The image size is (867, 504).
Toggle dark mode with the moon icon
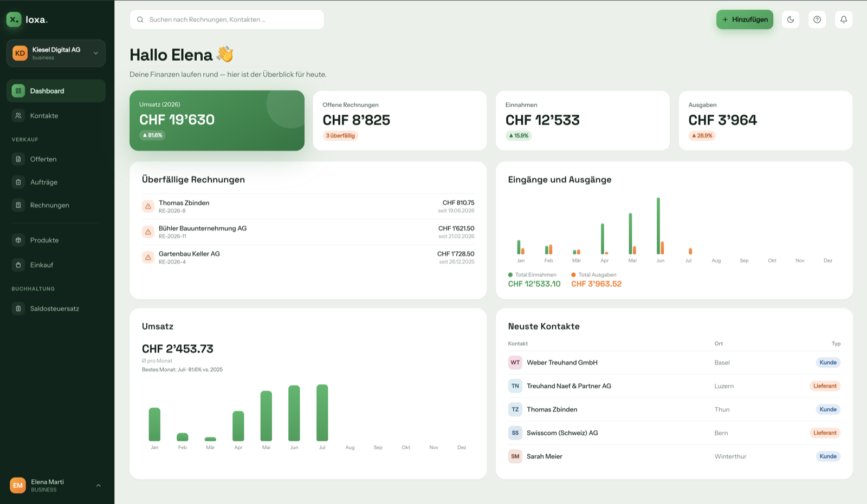coord(791,19)
